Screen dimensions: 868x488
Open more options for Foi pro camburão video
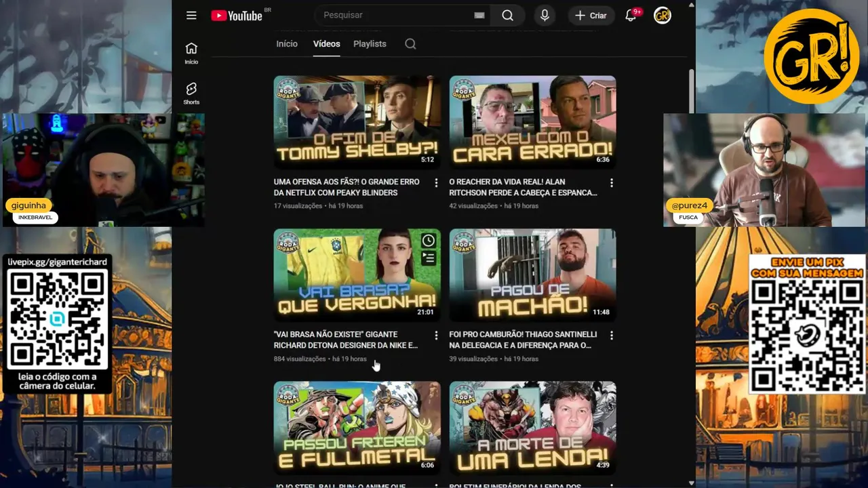[x=612, y=335]
